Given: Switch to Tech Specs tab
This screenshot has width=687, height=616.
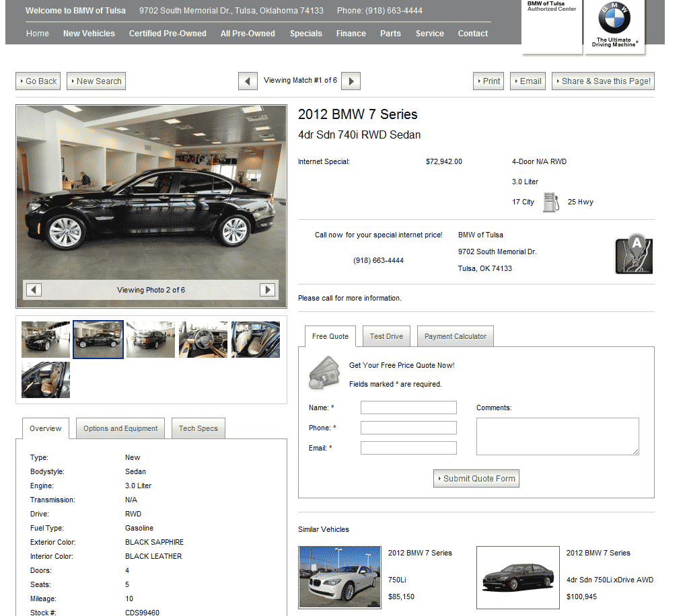Looking at the screenshot, I should coord(198,428).
